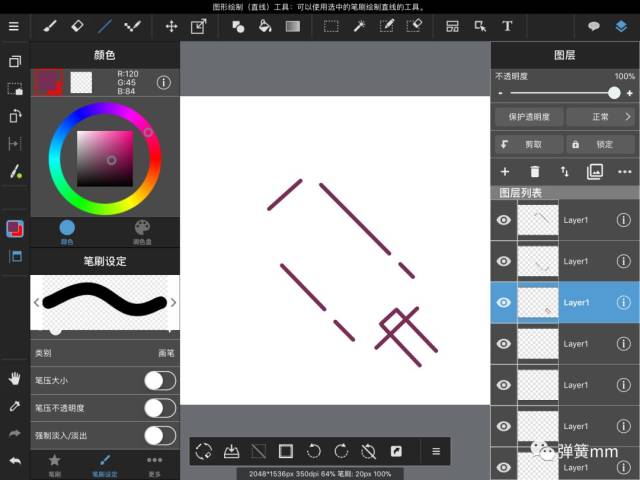Click the brush size slider handle under preview
The width and height of the screenshot is (640, 480).
click(x=56, y=331)
